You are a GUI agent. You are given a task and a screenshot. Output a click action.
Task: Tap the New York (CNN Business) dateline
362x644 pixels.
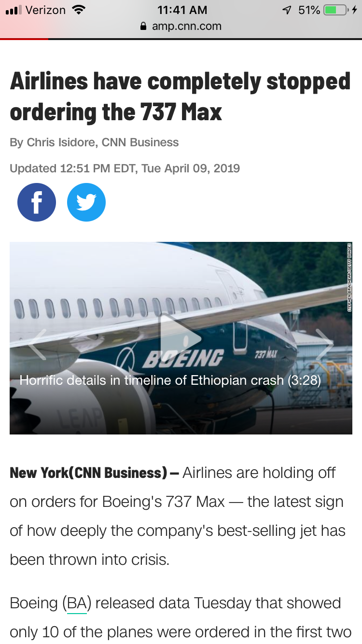(94, 473)
